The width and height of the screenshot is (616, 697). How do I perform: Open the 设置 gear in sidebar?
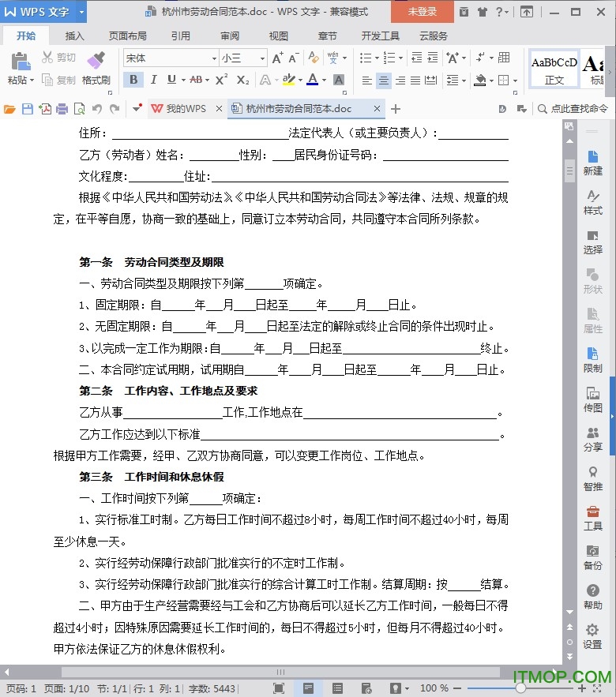click(592, 636)
